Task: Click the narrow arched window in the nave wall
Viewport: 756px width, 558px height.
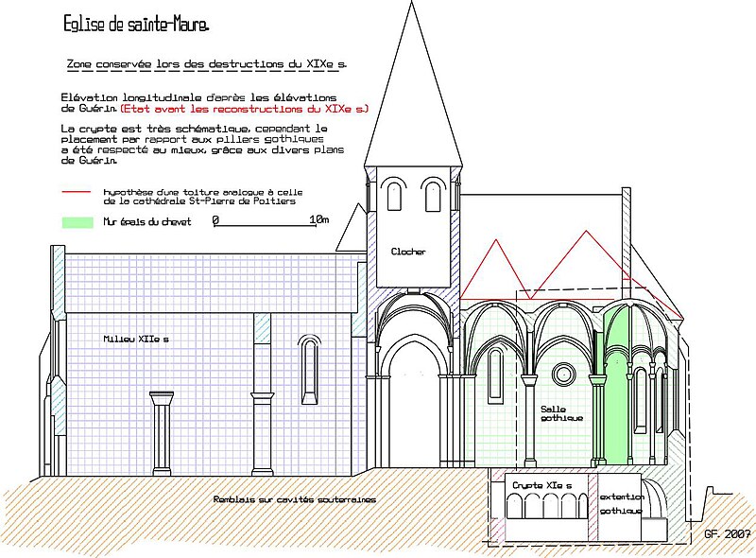Action: [309, 368]
